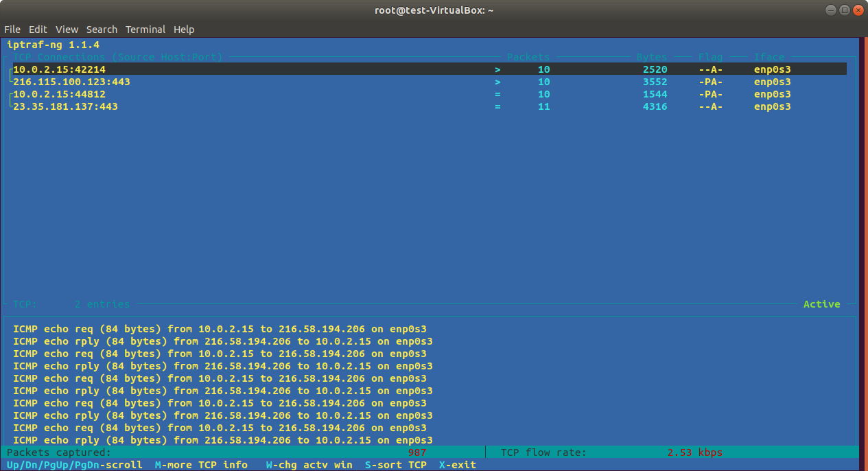Viewport: 868px width, 471px height.
Task: Click the Packets captured label
Action: 58,452
